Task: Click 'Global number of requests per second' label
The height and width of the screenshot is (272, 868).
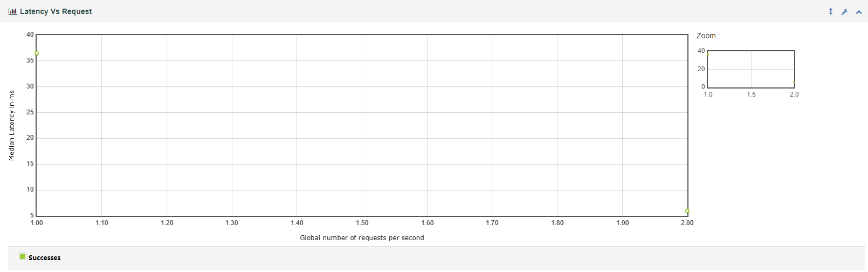Action: point(362,238)
